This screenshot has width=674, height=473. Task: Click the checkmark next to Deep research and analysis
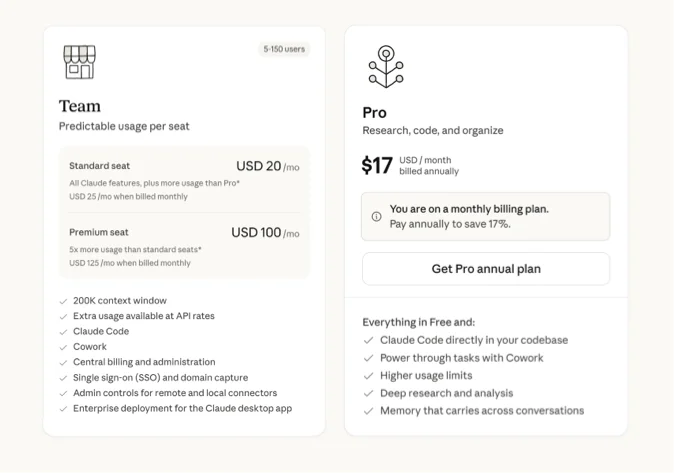click(x=369, y=394)
